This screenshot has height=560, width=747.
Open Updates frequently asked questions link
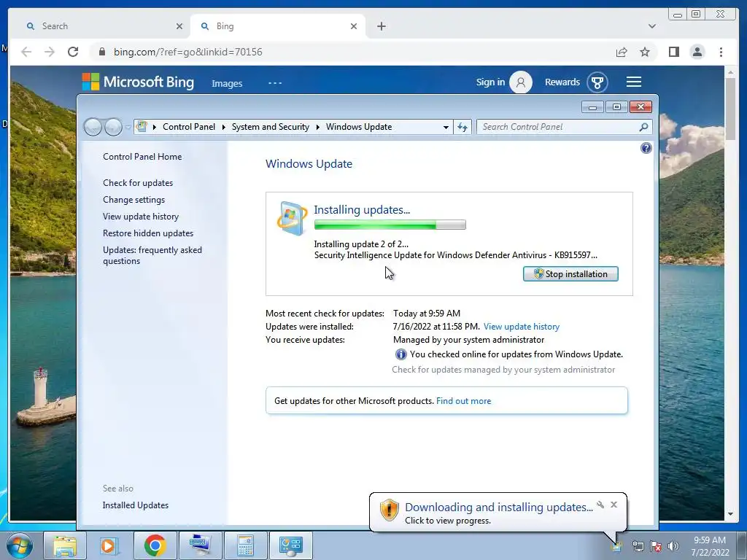click(x=152, y=255)
